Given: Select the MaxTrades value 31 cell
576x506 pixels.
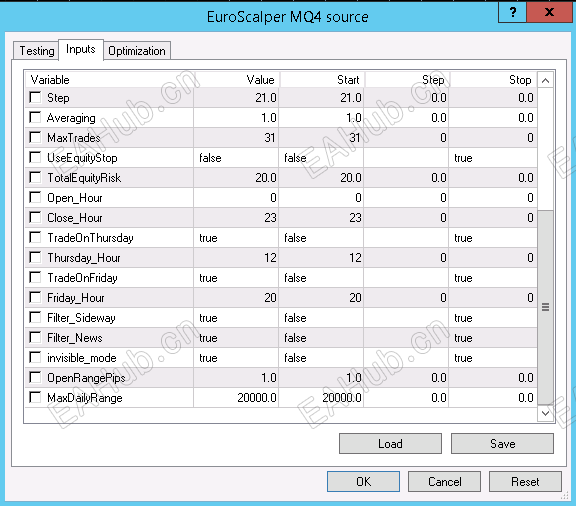Looking at the screenshot, I should click(x=236, y=138).
